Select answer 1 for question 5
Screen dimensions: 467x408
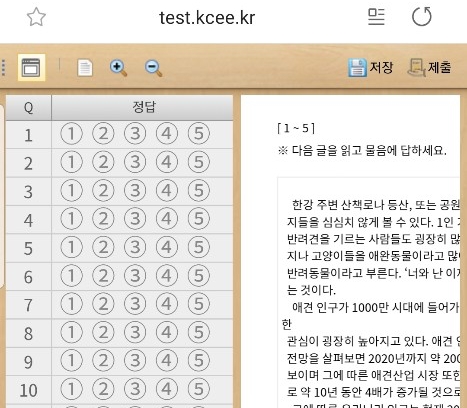[x=71, y=247]
